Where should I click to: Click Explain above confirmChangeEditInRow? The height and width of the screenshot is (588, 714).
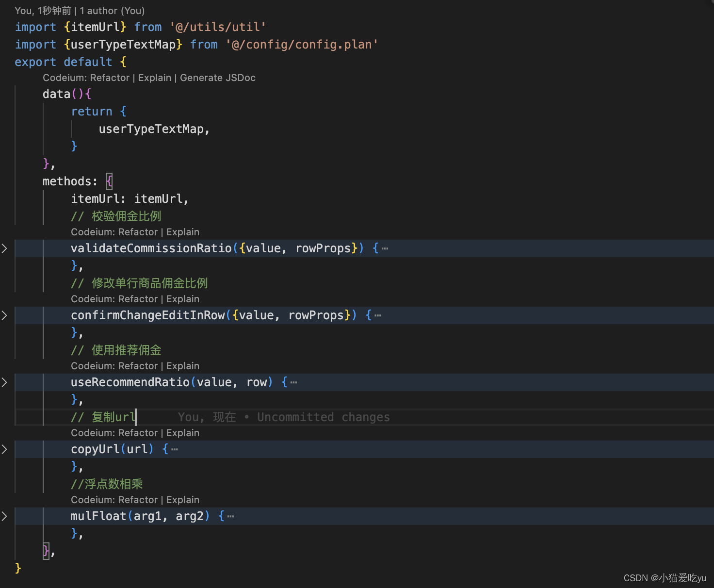click(183, 299)
